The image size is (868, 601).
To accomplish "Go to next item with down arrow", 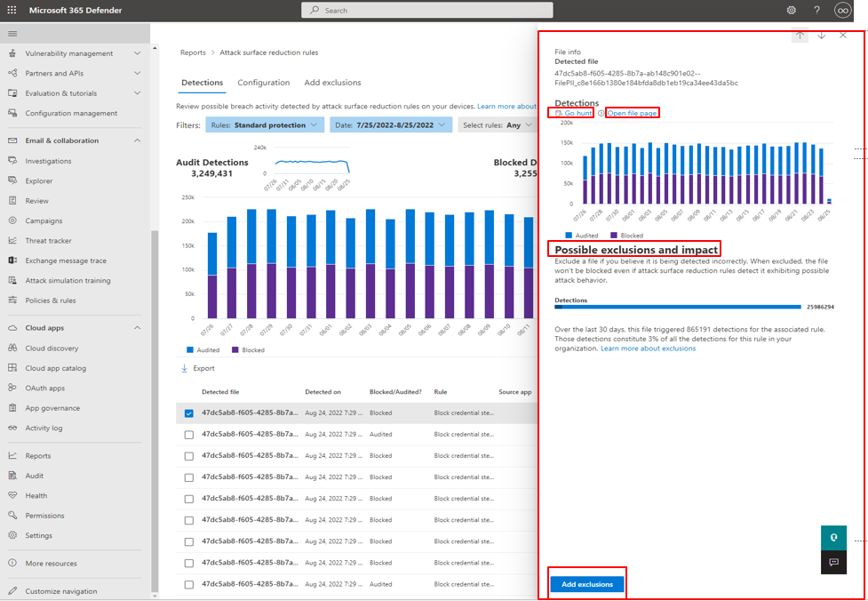I will pos(822,36).
